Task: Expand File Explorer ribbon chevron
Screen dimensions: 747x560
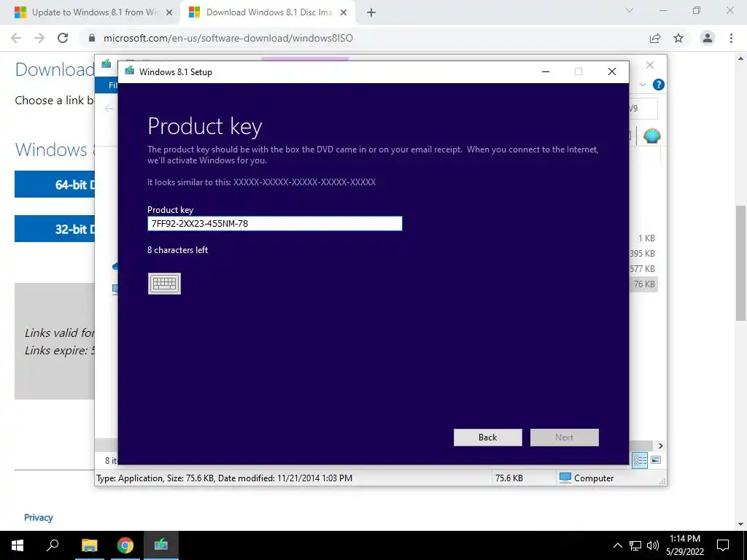Action: tap(642, 85)
